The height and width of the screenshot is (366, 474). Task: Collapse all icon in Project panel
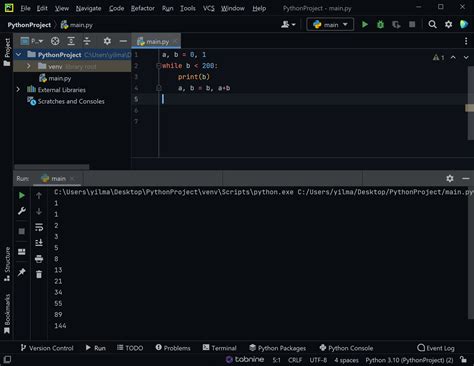[87, 41]
